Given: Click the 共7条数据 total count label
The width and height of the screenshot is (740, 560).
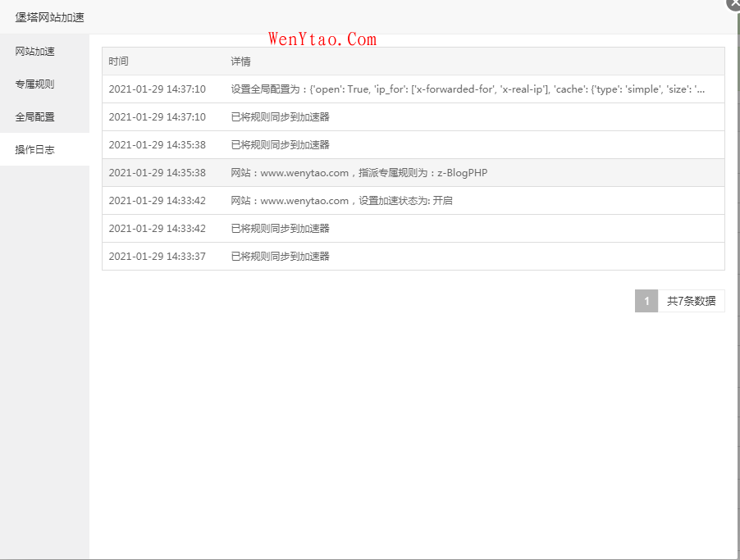Looking at the screenshot, I should 691,301.
